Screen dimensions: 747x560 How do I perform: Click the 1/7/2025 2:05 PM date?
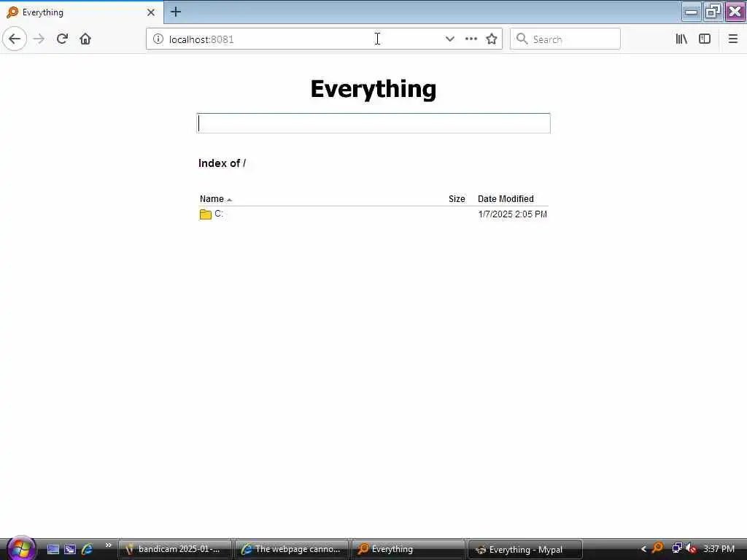point(513,214)
